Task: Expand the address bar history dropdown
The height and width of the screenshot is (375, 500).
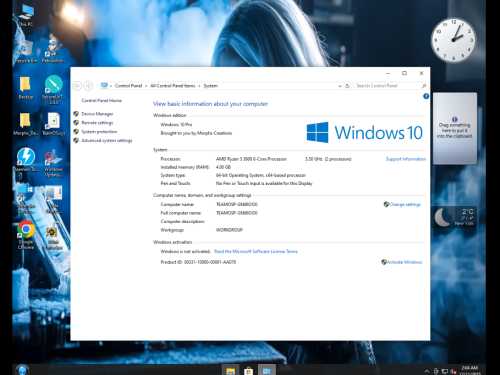Action: pos(340,86)
